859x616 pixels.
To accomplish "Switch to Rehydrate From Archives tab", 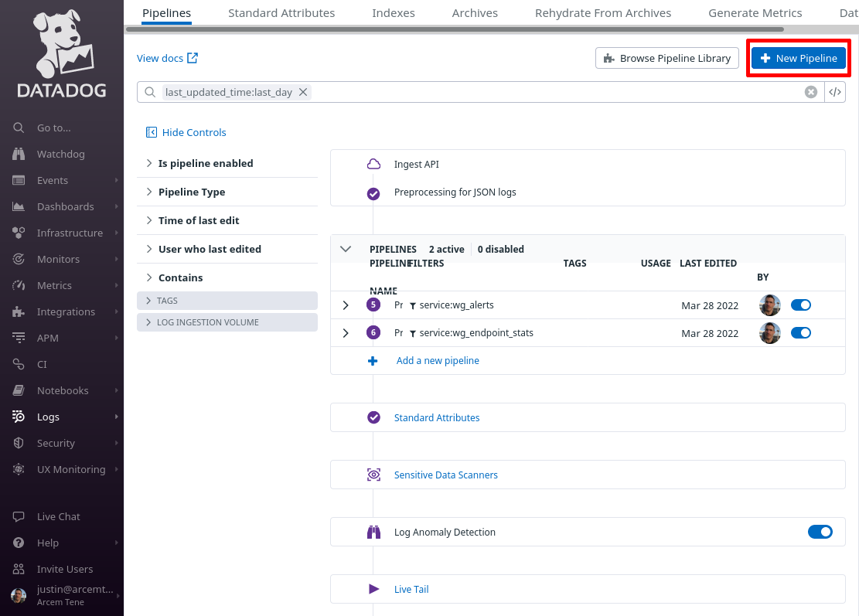I will pos(603,12).
